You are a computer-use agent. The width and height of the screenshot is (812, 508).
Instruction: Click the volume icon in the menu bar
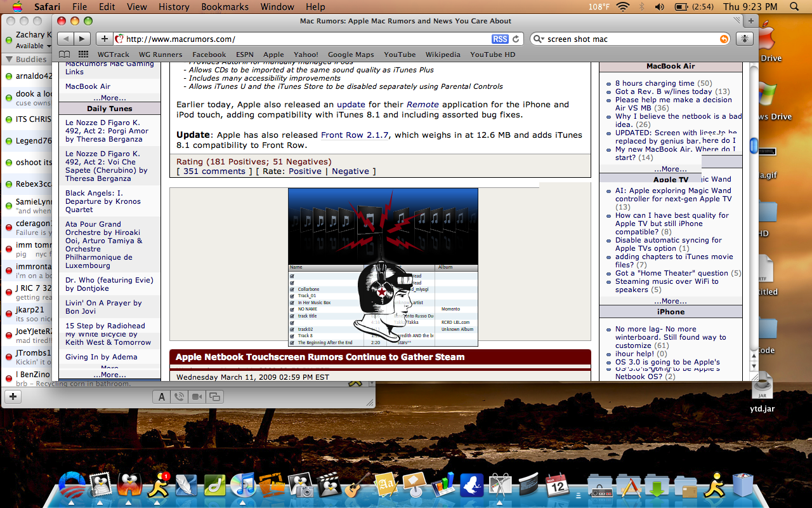point(660,7)
